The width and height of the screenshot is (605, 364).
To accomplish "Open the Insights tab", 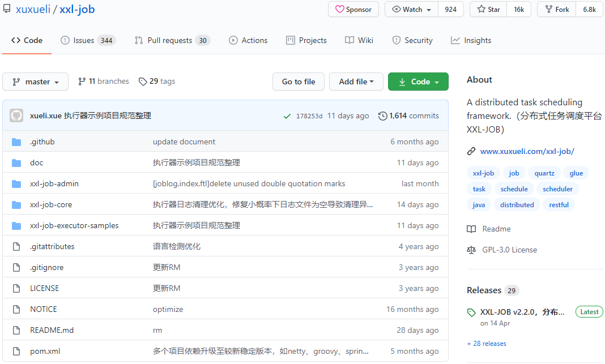I will [471, 41].
